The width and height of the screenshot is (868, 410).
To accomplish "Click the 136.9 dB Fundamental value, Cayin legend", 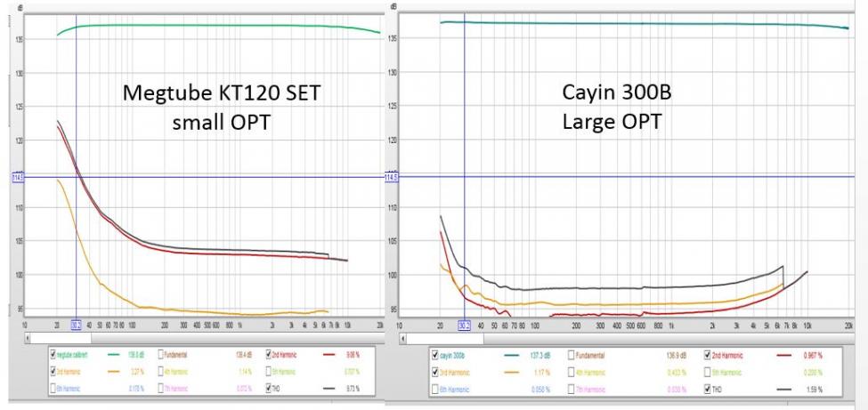I will (677, 355).
